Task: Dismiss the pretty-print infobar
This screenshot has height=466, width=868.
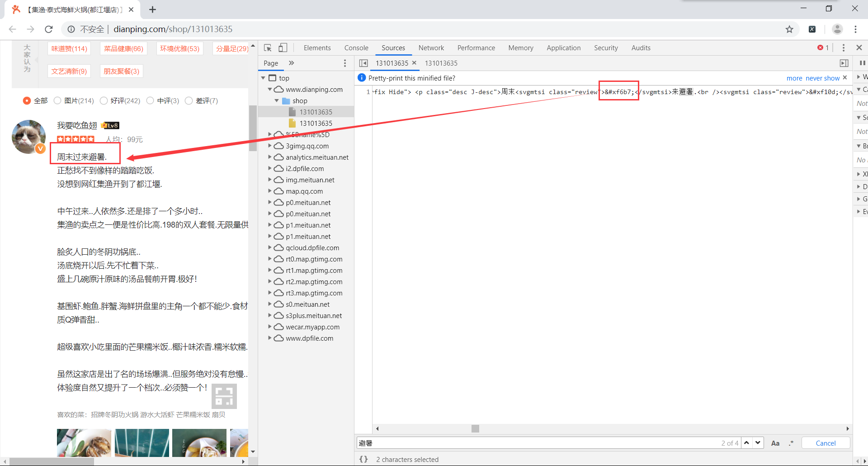Action: tap(844, 78)
